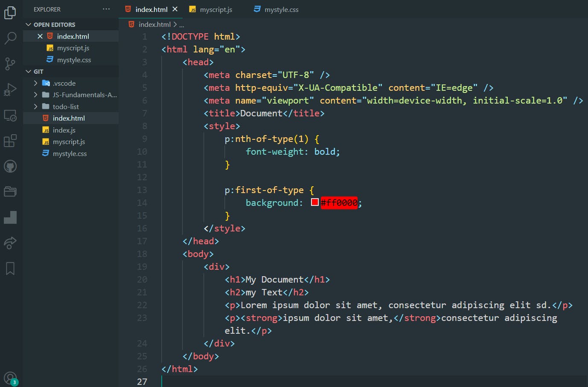588x387 pixels.
Task: Click the breadcrumb ellipsis after index.html
Action: (182, 25)
